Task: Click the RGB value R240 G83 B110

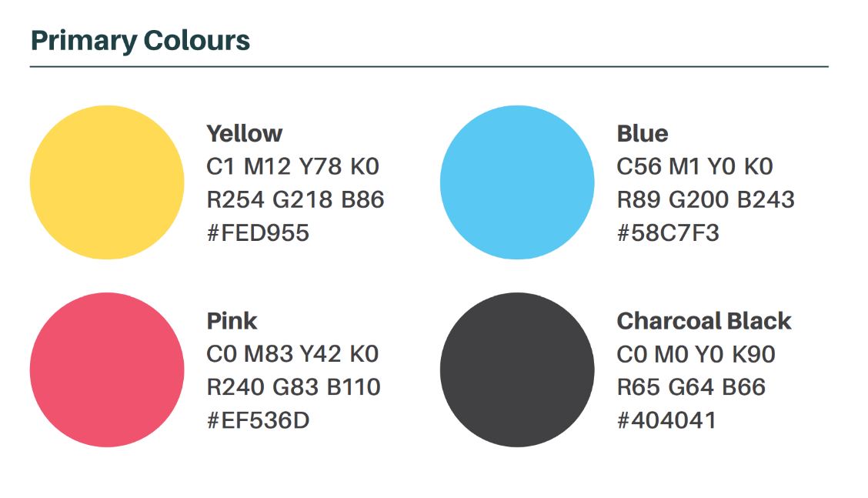Action: 293,387
